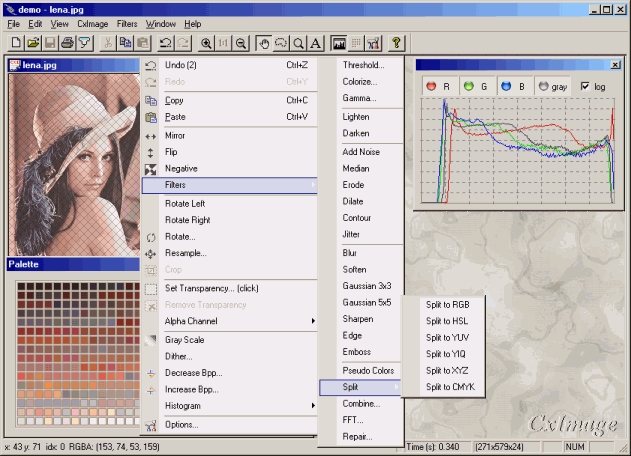The image size is (631, 456).
Task: Uncheck the log checkbox in histogram
Action: click(x=586, y=87)
